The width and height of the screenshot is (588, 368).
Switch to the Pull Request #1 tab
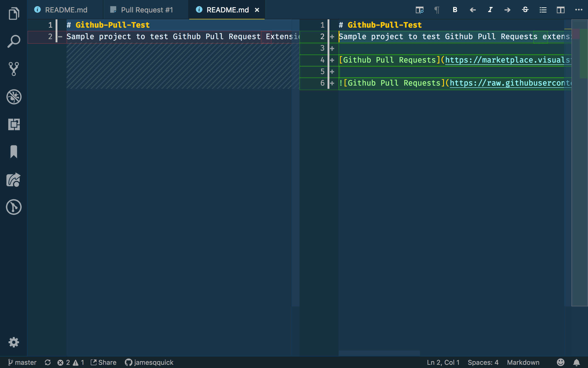pyautogui.click(x=146, y=10)
